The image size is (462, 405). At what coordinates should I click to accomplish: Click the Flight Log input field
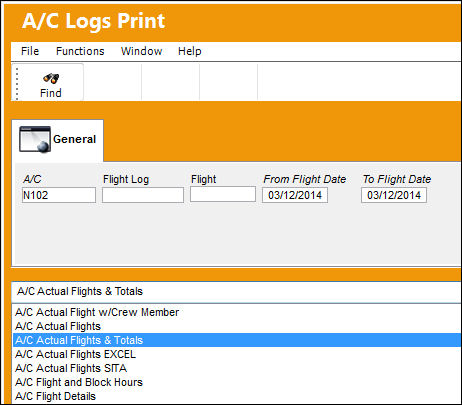point(143,195)
